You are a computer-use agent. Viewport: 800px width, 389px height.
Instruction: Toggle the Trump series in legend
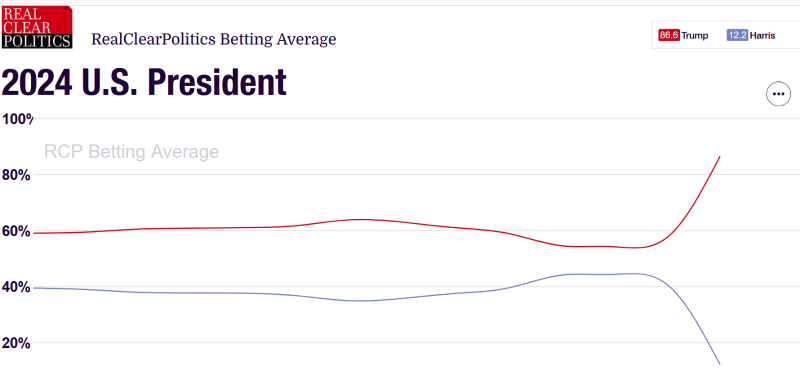tap(684, 36)
